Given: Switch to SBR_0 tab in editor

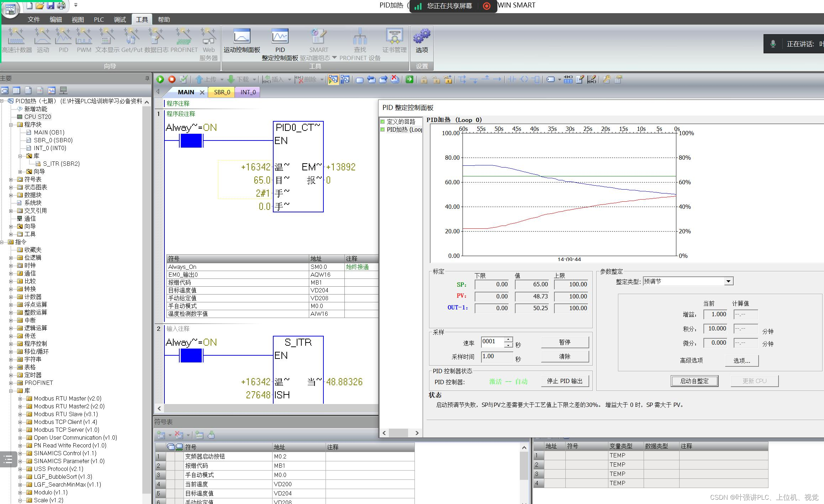Looking at the screenshot, I should (222, 92).
